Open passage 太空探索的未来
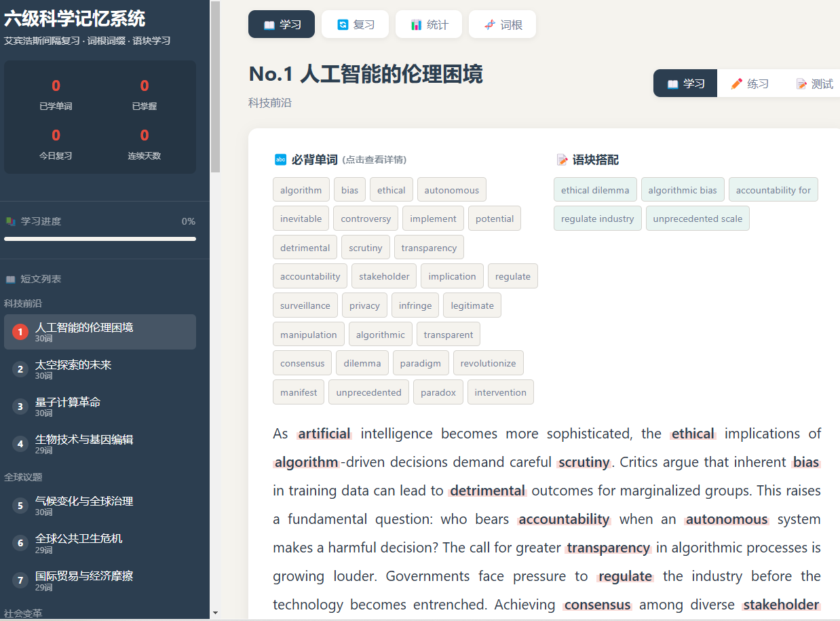Viewport: 840px width, 621px height. pyautogui.click(x=100, y=369)
